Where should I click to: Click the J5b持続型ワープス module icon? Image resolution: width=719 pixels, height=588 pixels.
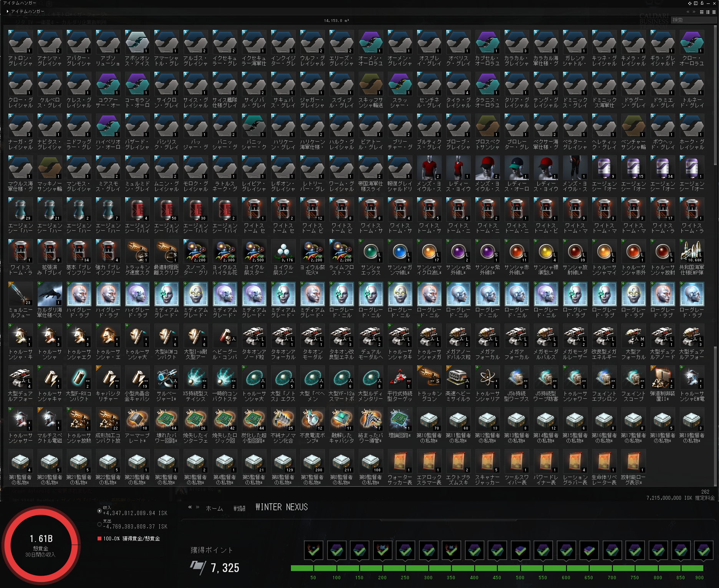pos(517,378)
